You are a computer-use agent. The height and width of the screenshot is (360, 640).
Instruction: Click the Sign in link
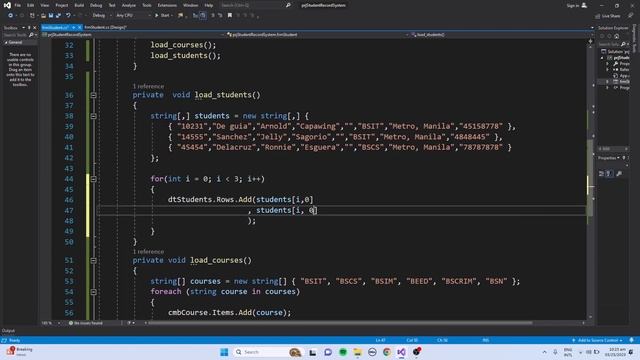pyautogui.click(x=576, y=5)
